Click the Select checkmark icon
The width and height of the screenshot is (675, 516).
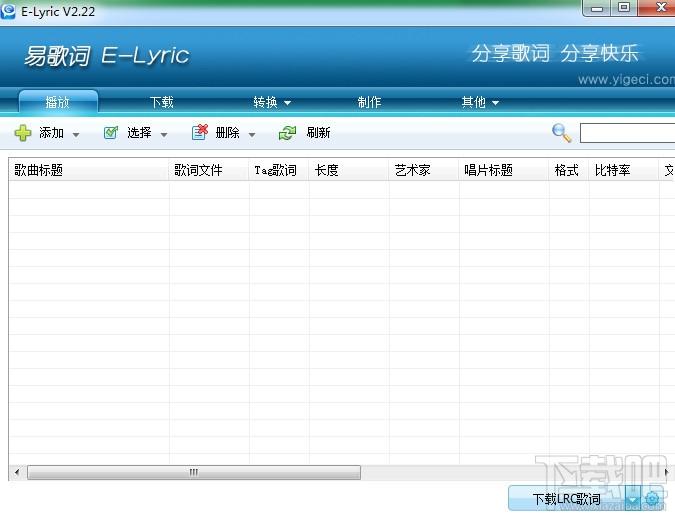[x=111, y=133]
